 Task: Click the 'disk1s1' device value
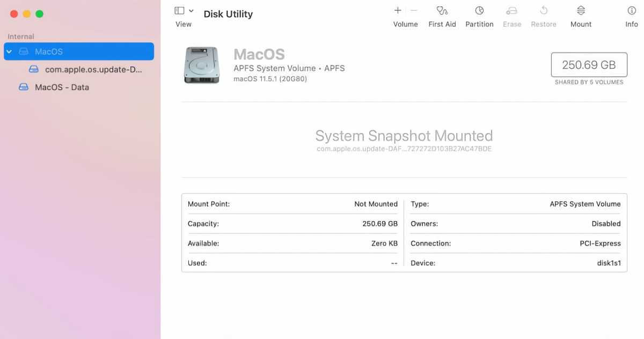pos(608,263)
